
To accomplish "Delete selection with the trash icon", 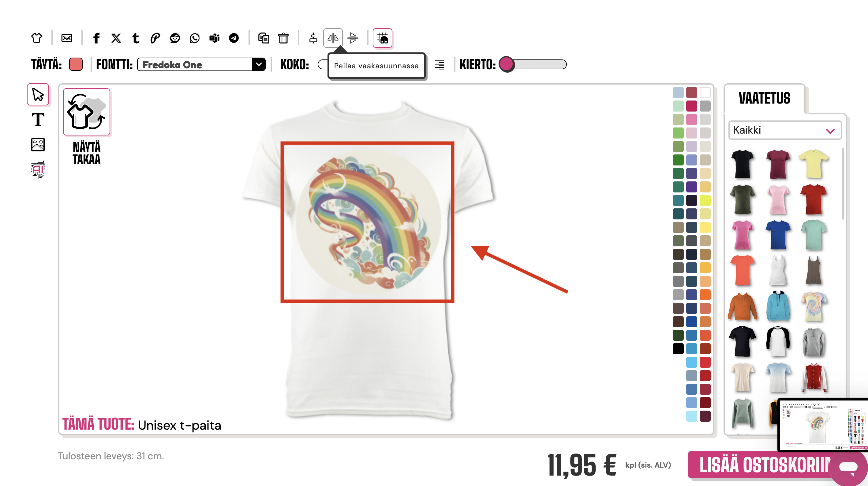I will coord(283,38).
